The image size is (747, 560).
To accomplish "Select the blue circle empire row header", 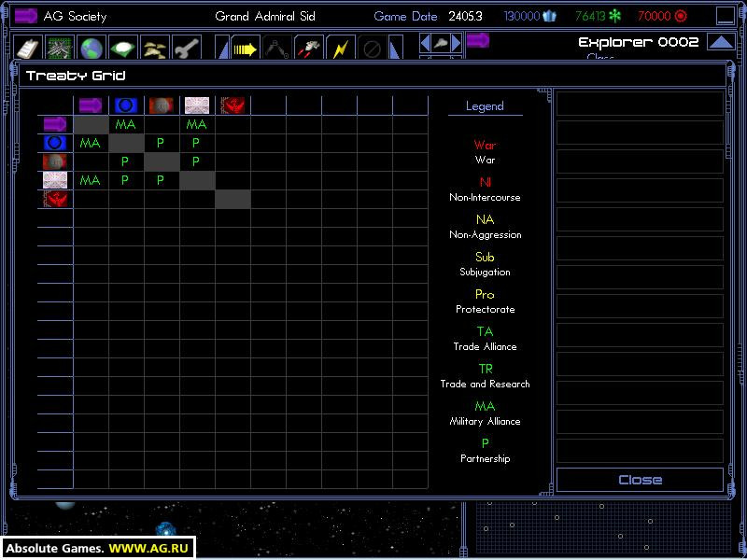I will (55, 143).
